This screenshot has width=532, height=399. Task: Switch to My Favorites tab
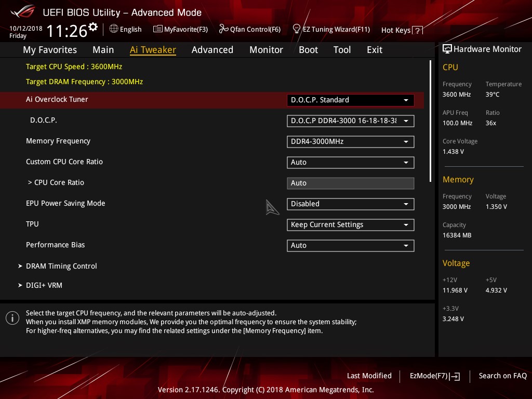pyautogui.click(x=50, y=50)
